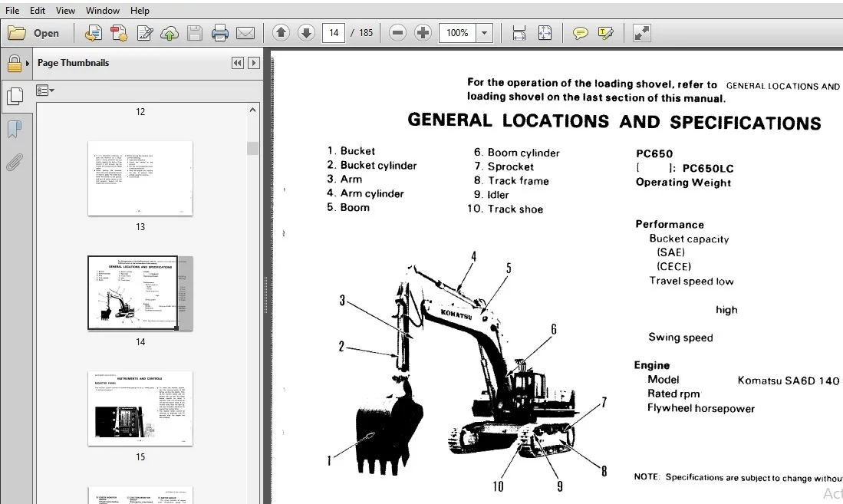Select the page 14 thumbnail
Screen dimensions: 843x504
140,293
